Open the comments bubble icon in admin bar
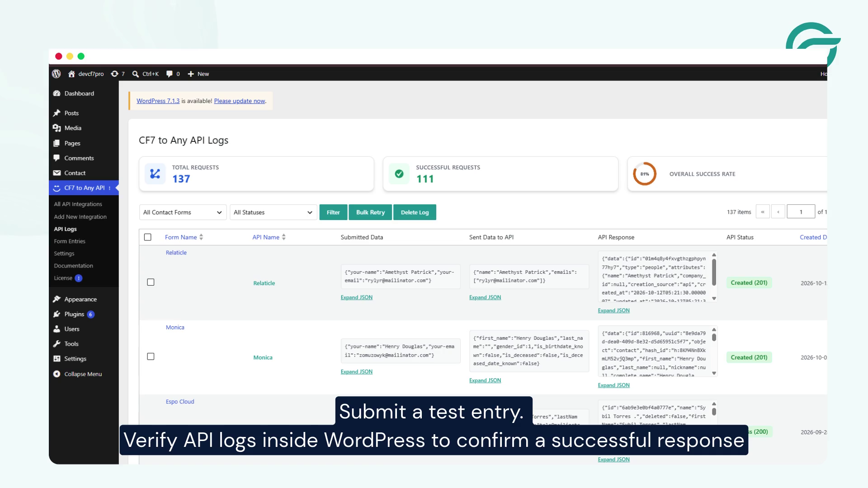 (169, 74)
